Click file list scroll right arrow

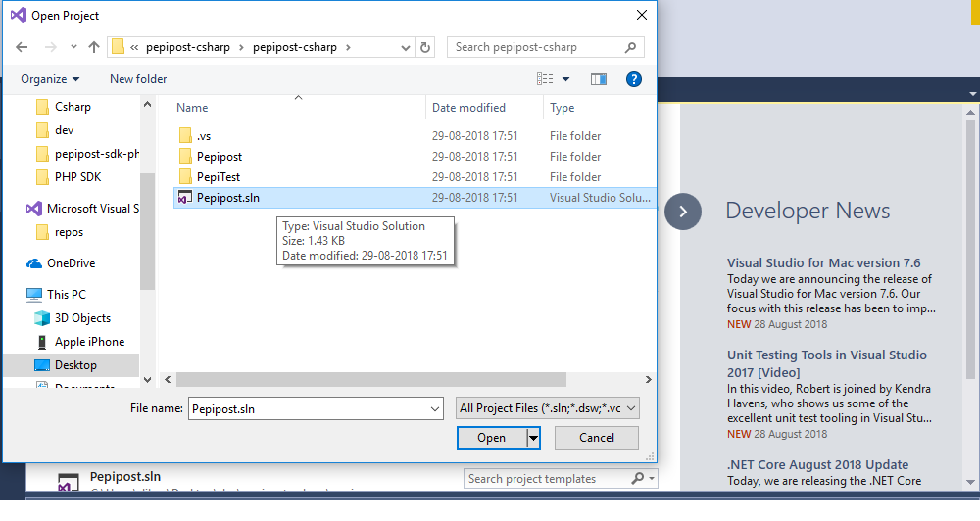(x=648, y=379)
